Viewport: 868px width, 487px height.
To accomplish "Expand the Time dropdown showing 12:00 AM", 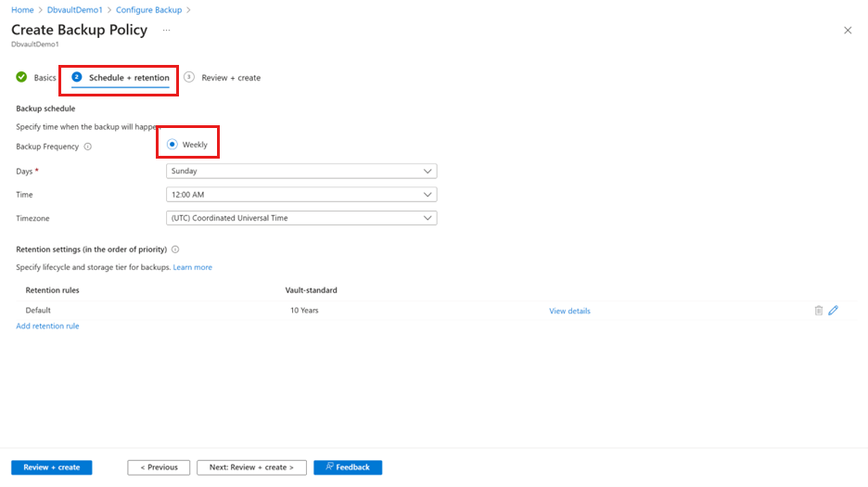I will point(301,195).
